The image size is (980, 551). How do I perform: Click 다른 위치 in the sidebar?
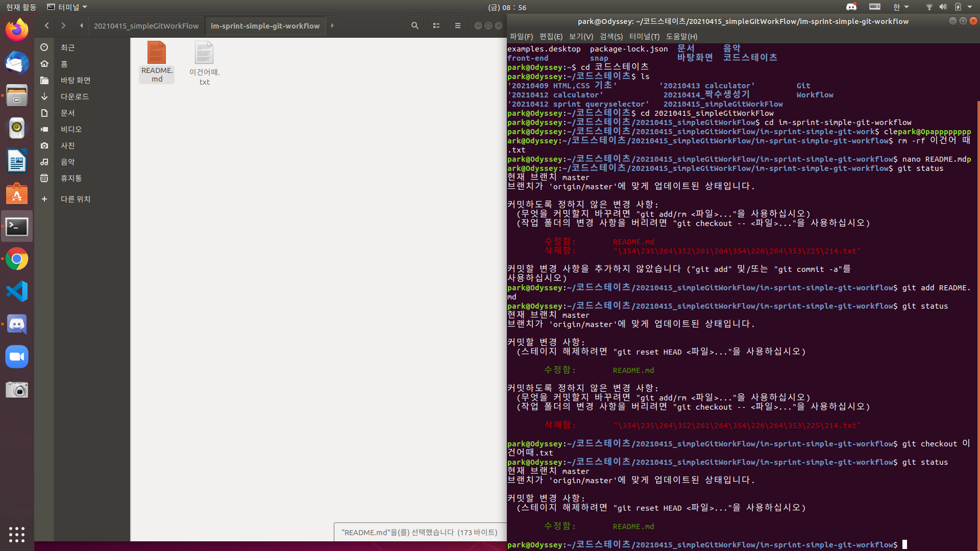click(x=76, y=199)
